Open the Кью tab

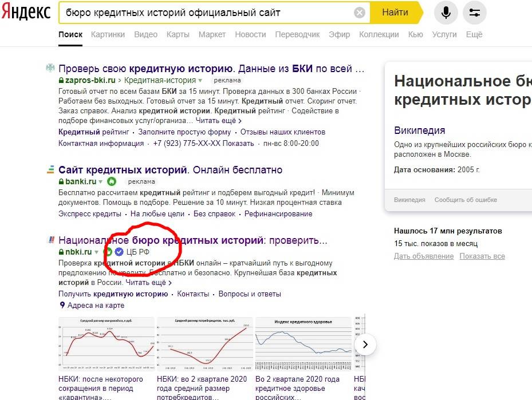pos(415,34)
